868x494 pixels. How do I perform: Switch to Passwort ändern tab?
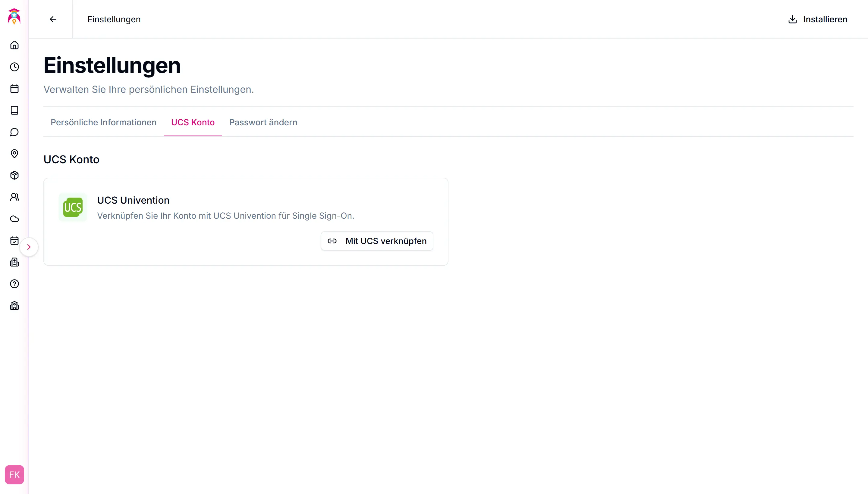(263, 122)
